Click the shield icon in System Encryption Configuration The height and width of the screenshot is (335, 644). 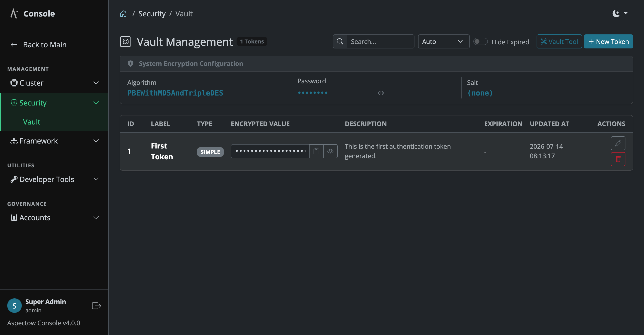130,64
